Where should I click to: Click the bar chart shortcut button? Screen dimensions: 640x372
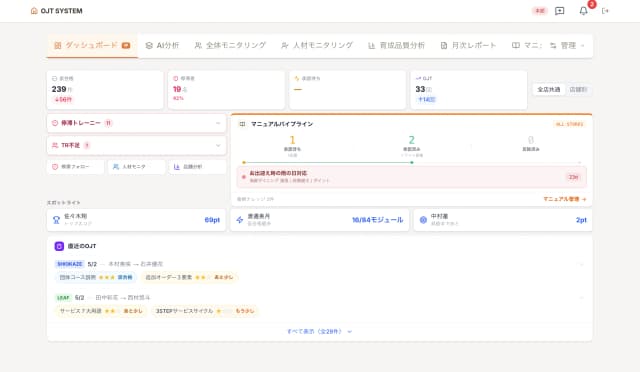tap(197, 167)
